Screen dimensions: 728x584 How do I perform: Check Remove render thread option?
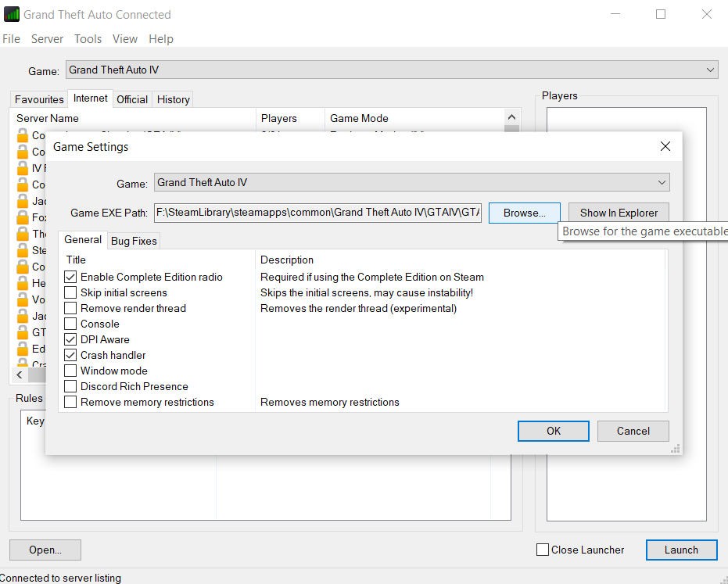tap(70, 308)
